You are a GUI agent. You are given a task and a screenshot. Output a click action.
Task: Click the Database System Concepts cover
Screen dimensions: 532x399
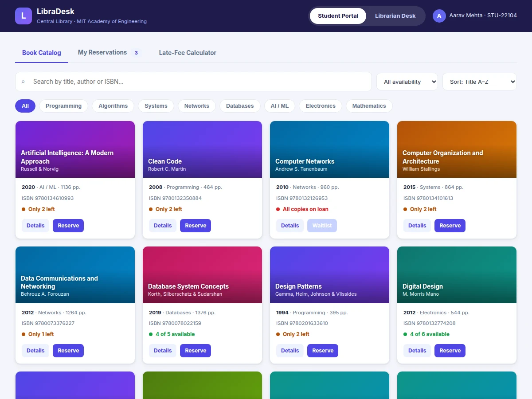[x=202, y=275]
